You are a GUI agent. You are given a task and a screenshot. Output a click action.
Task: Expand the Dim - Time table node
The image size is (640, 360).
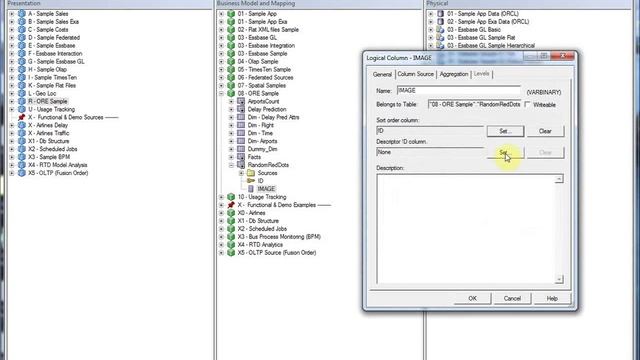tap(231, 133)
